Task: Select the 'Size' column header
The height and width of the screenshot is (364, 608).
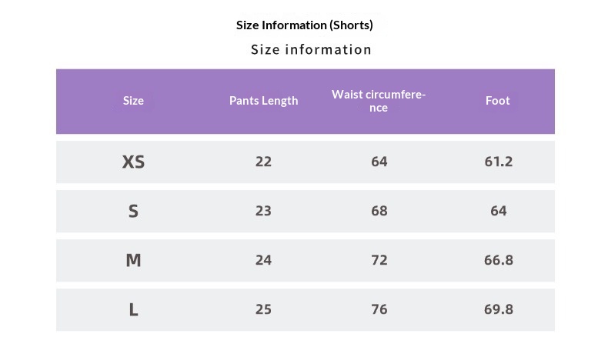Action: tap(133, 101)
